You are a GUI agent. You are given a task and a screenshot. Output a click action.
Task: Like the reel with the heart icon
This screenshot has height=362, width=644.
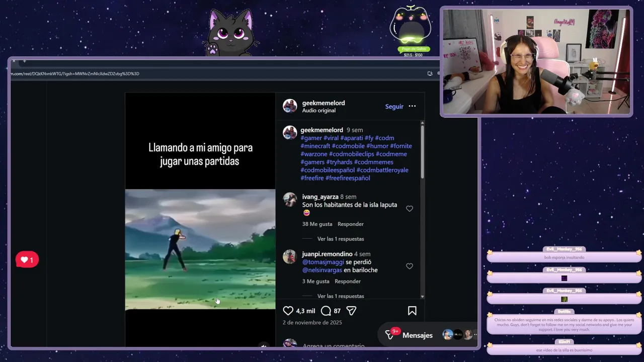(288, 311)
